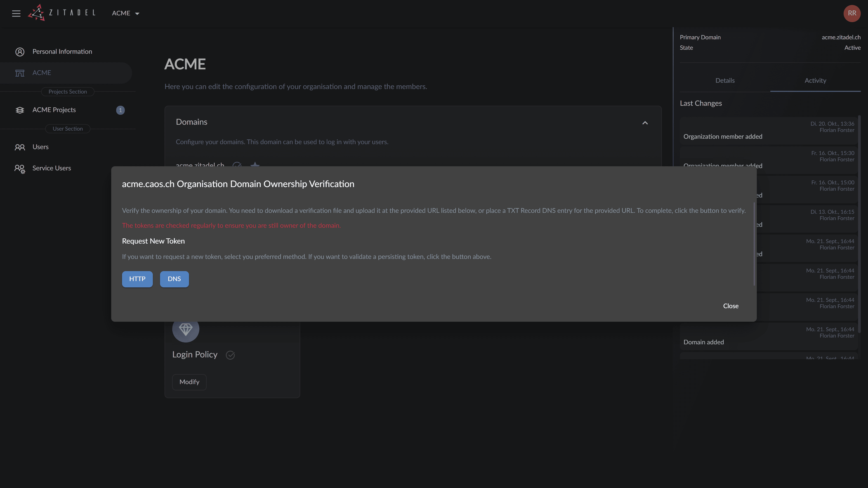Click the Personal Information profile icon

(20, 52)
